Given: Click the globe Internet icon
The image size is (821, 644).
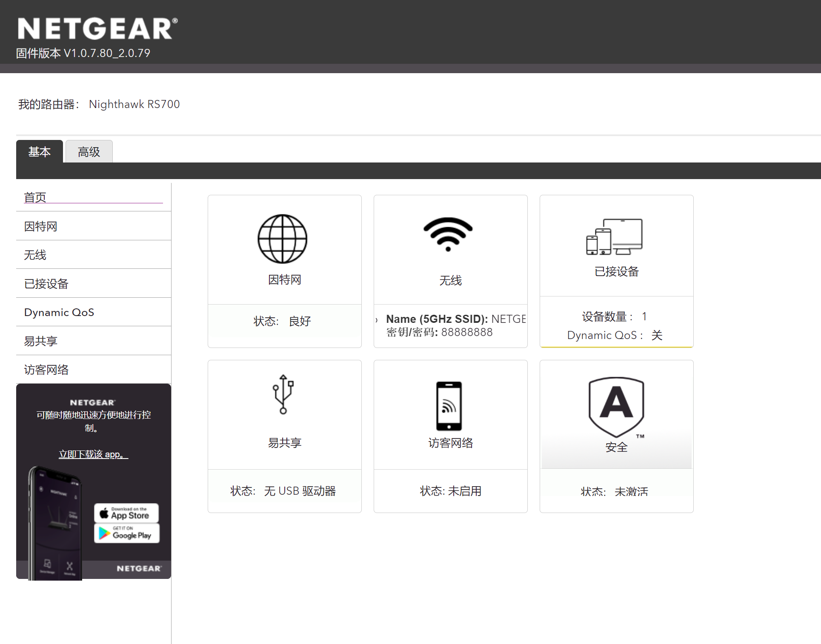Looking at the screenshot, I should click(x=283, y=239).
